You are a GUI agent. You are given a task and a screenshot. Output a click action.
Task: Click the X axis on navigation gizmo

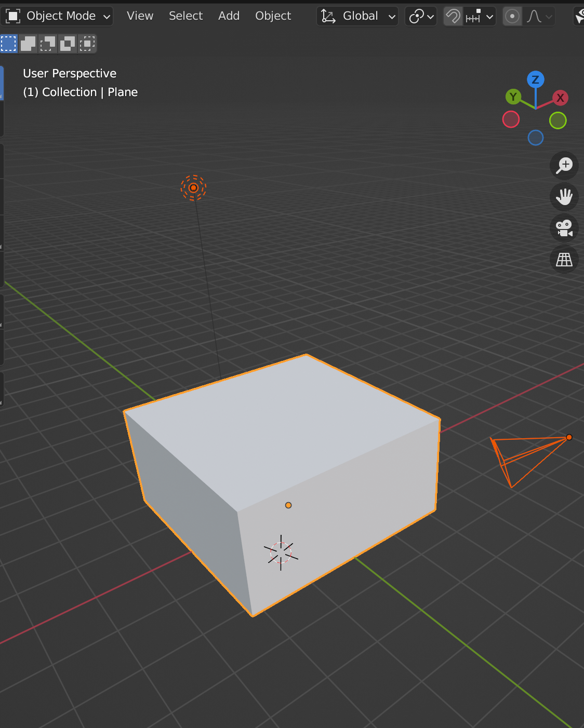click(x=560, y=98)
